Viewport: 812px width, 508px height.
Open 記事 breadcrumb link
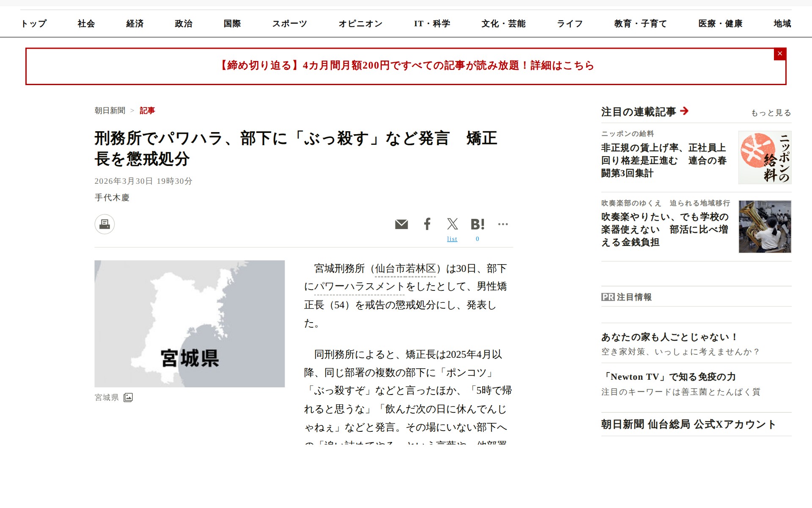tap(147, 110)
